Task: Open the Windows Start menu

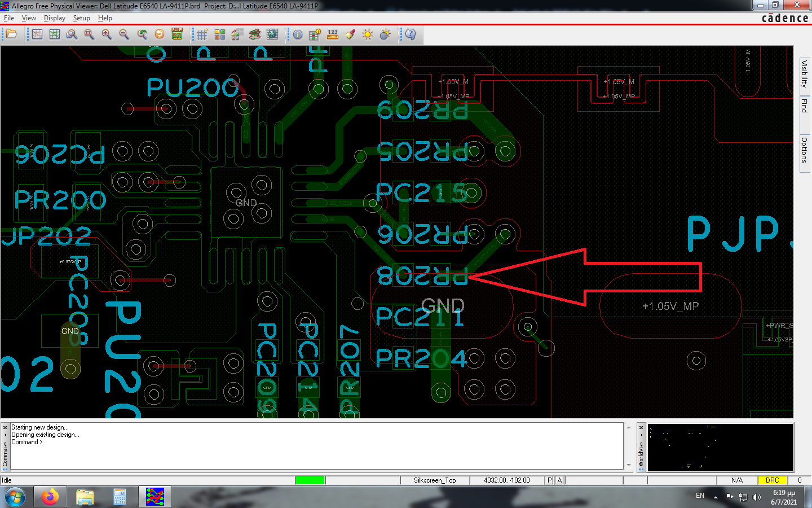Action: [15, 497]
